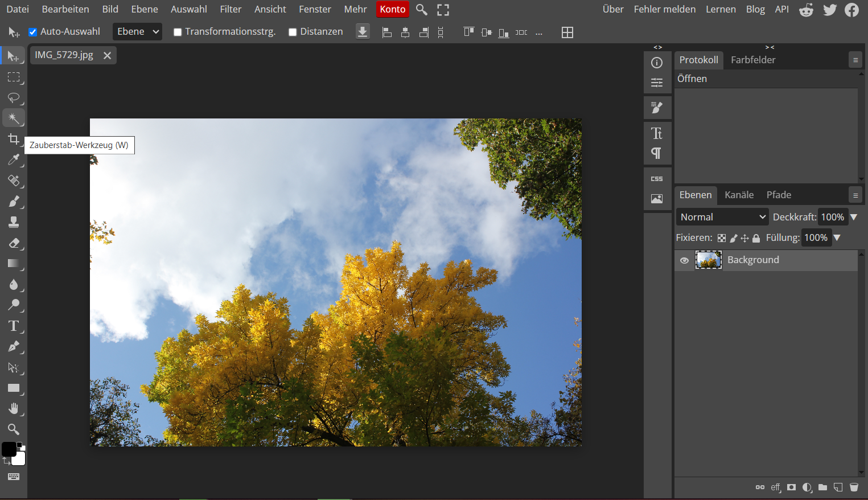Select the hand tool
Viewport: 868px width, 500px height.
tap(14, 408)
